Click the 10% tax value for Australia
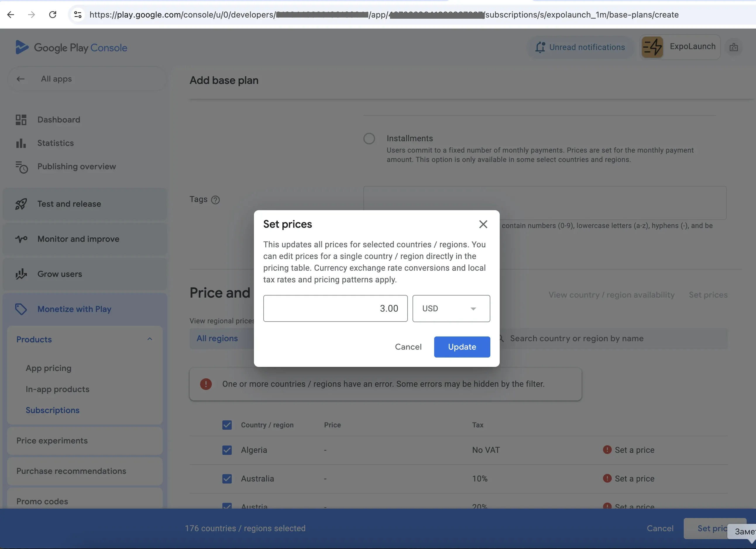Screen dimensions: 756x549 pyautogui.click(x=480, y=479)
